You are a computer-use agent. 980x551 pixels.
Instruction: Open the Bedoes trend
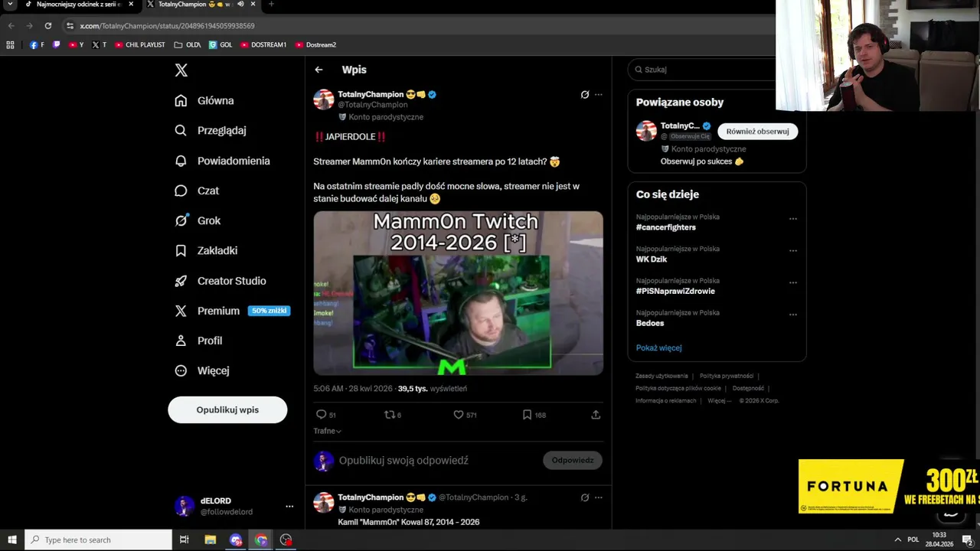click(x=650, y=323)
